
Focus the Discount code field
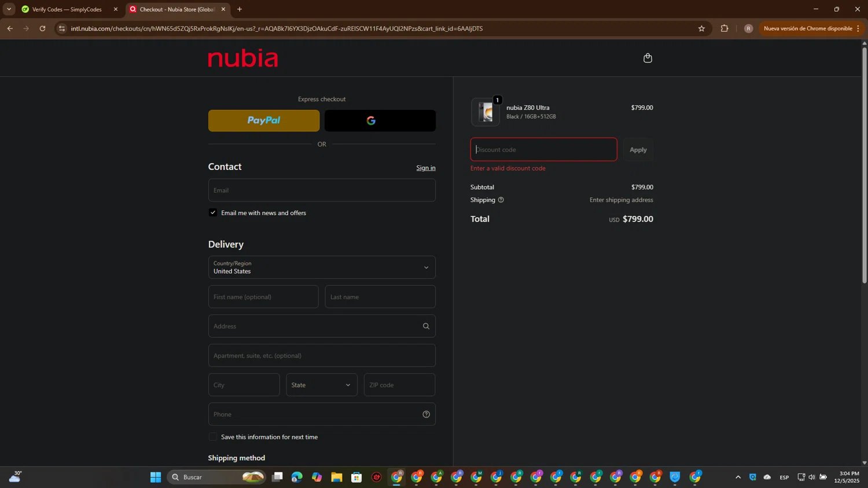[x=543, y=150]
